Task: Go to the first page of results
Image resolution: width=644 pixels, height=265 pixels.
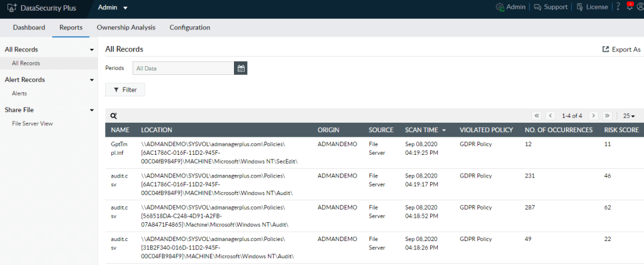Action: [536, 116]
